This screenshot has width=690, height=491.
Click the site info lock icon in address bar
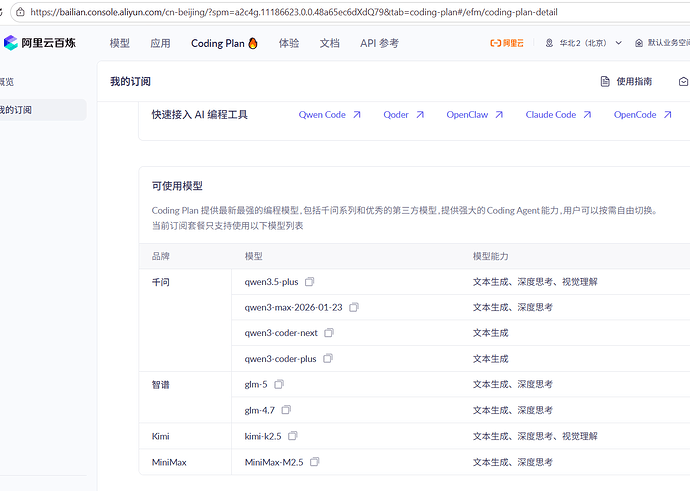20,12
